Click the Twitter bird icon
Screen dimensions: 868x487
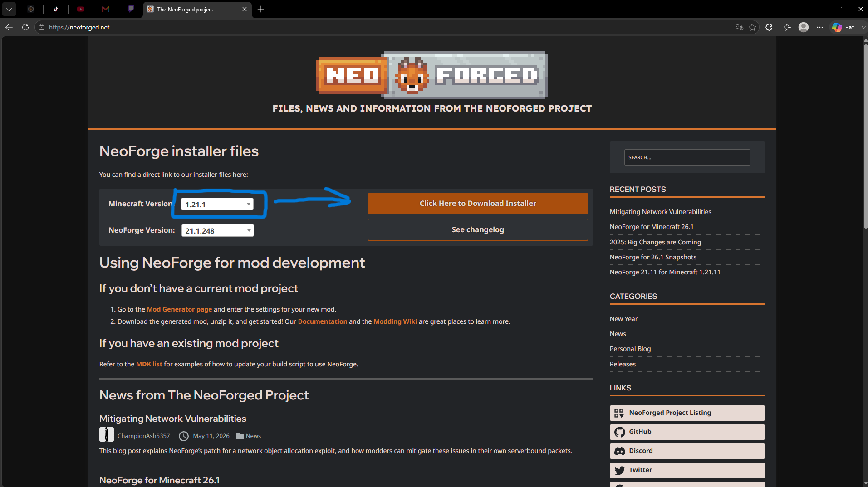(619, 470)
